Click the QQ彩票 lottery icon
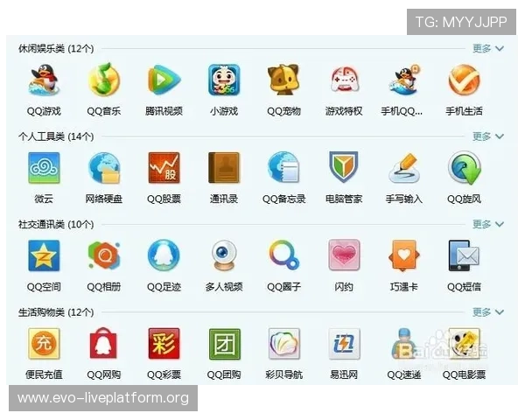 pos(164,344)
